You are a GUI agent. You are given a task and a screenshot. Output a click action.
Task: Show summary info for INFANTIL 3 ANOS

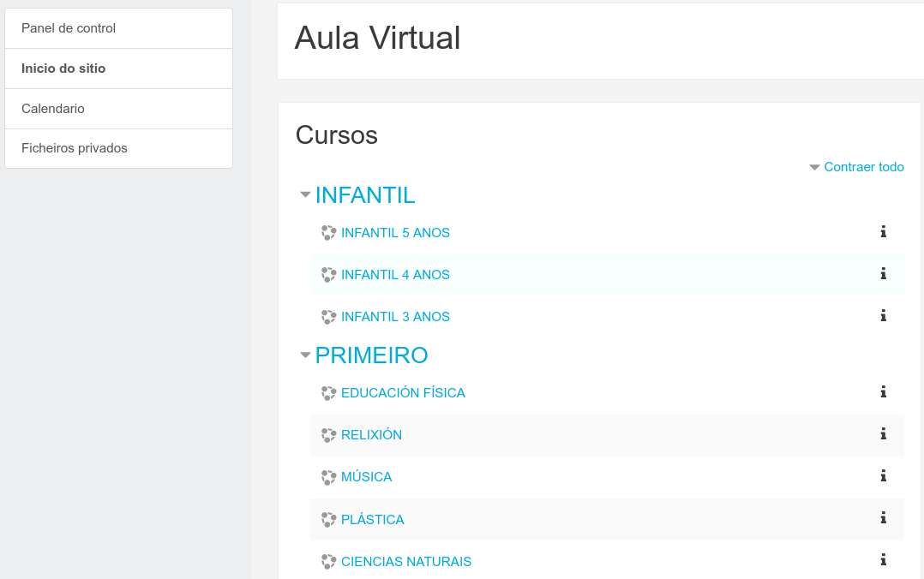coord(883,315)
